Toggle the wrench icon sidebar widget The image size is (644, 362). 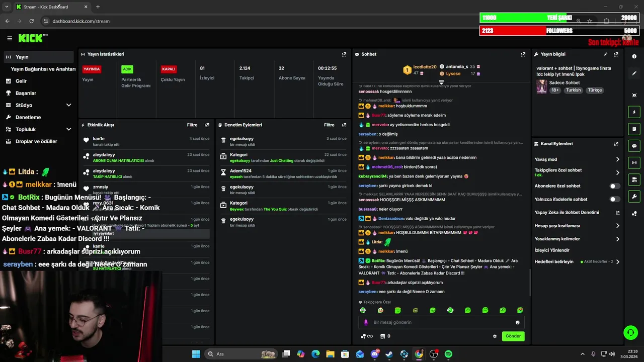coord(634,197)
